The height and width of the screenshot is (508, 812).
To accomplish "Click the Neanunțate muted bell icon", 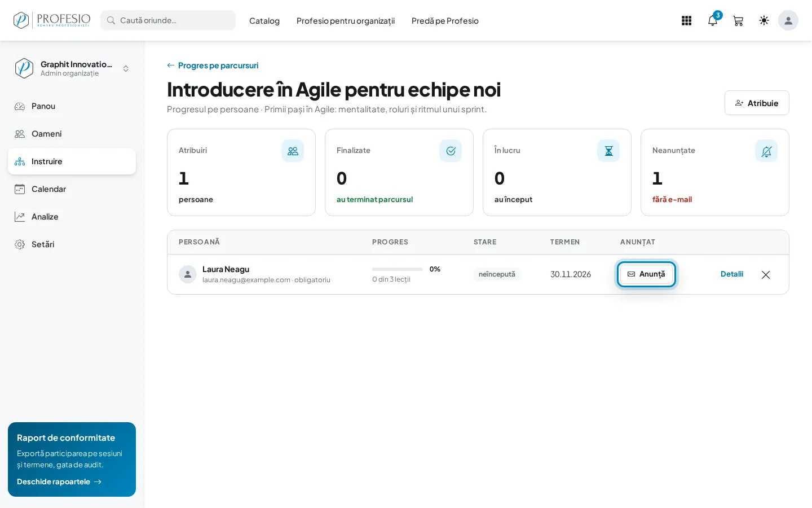I will 766,151.
